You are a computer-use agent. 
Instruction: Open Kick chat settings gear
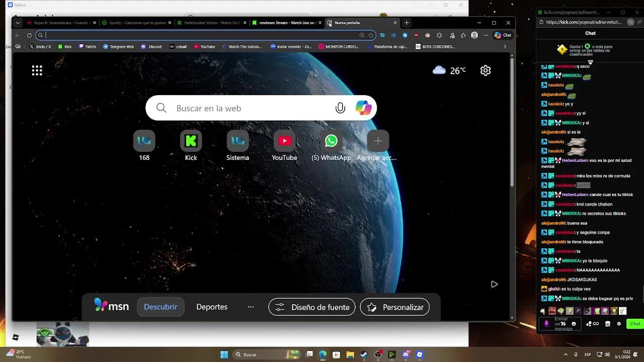coord(619,324)
